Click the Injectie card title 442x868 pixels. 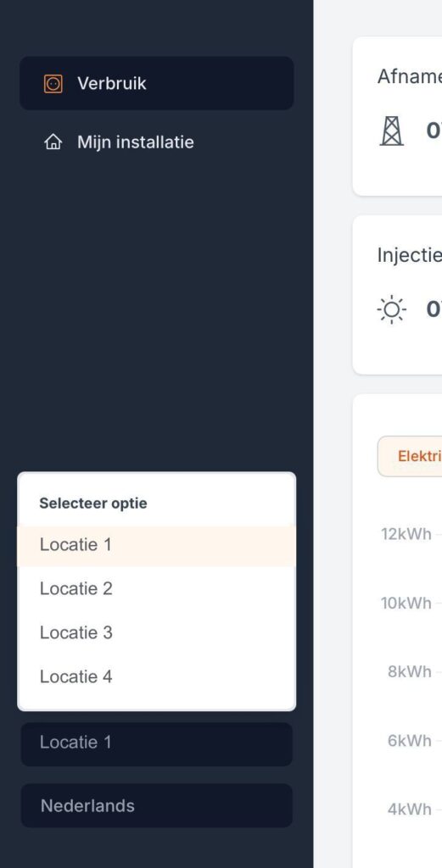pos(409,255)
